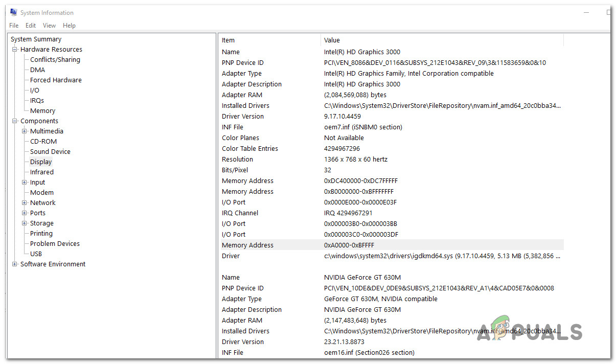616x364 pixels.
Task: Select Memory Address 0xB0000000-0xBFFFFFFF value
Action: [x=359, y=192]
